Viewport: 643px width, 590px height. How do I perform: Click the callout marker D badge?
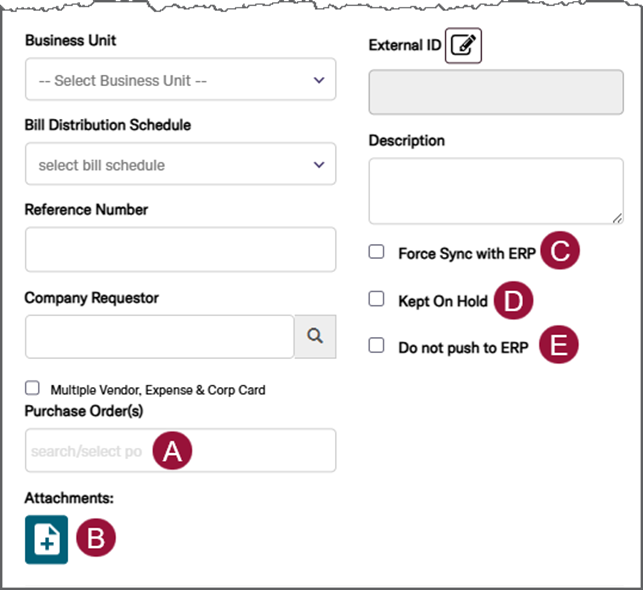click(x=513, y=301)
